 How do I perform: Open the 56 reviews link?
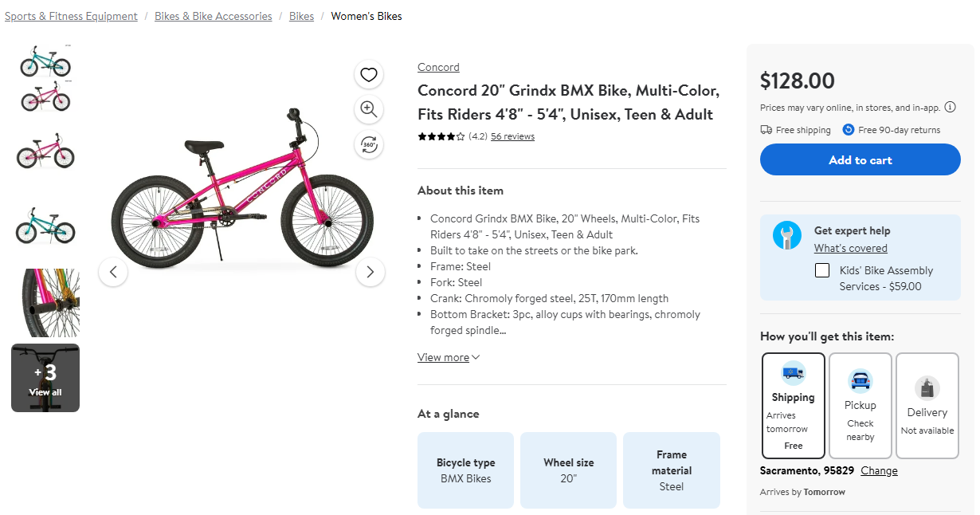coord(512,136)
